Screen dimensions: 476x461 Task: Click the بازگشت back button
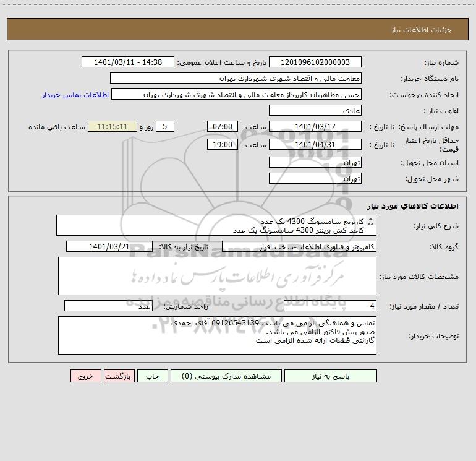click(119, 376)
